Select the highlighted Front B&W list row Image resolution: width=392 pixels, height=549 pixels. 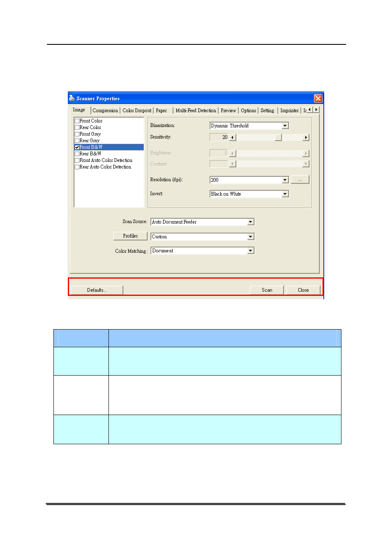[109, 147]
